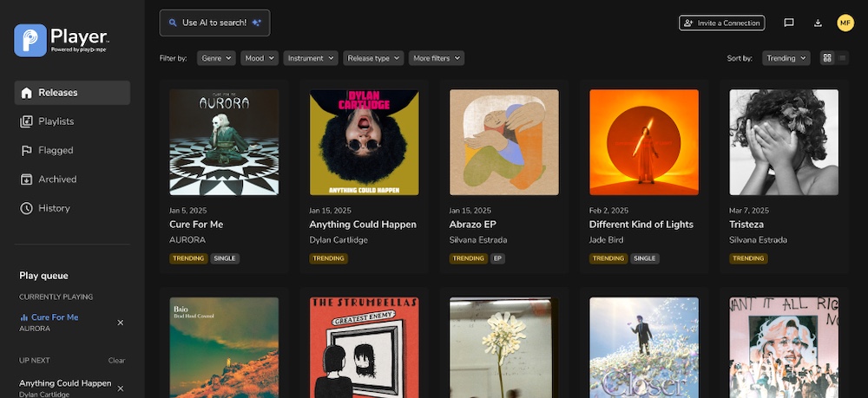Switch to list view layout
The width and height of the screenshot is (868, 398).
[x=843, y=58]
